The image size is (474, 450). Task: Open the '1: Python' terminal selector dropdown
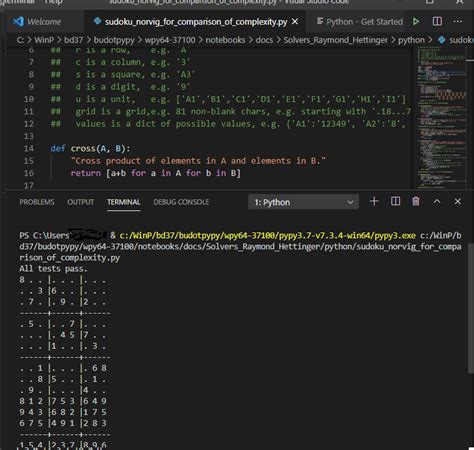pos(303,202)
